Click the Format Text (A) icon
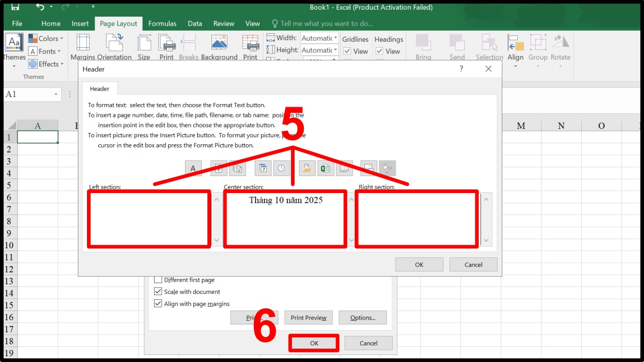644x362 pixels. (193, 168)
